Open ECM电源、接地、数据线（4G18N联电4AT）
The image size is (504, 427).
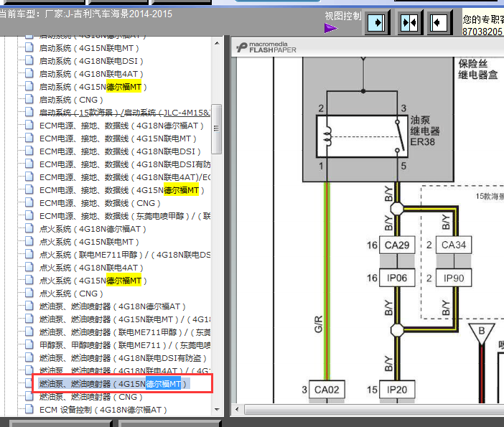[x=124, y=177]
